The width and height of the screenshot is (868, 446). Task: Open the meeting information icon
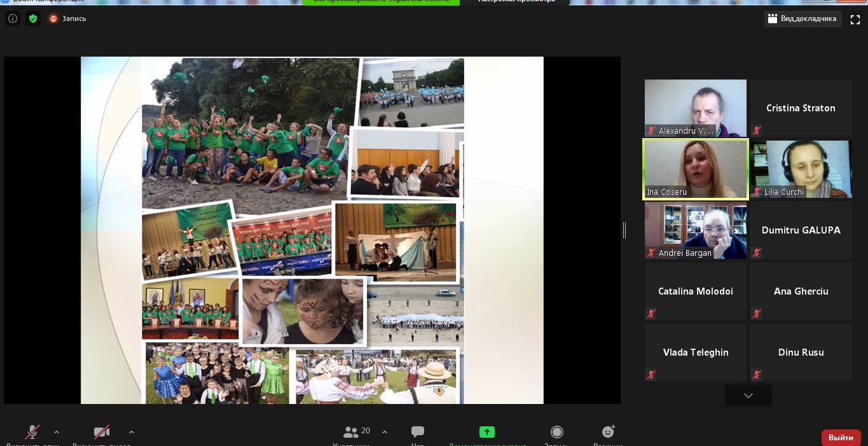[13, 18]
